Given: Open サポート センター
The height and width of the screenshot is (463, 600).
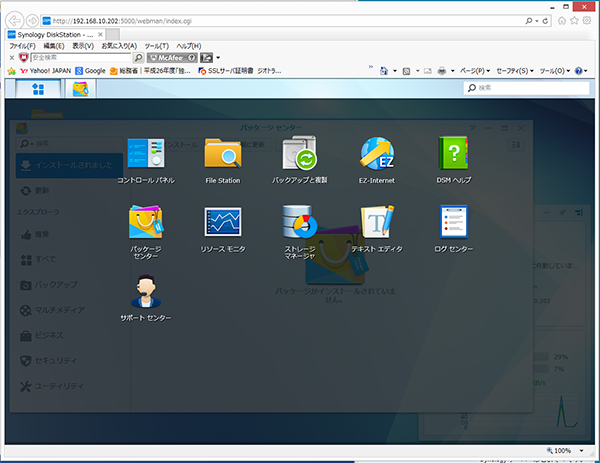Looking at the screenshot, I should pos(145,298).
